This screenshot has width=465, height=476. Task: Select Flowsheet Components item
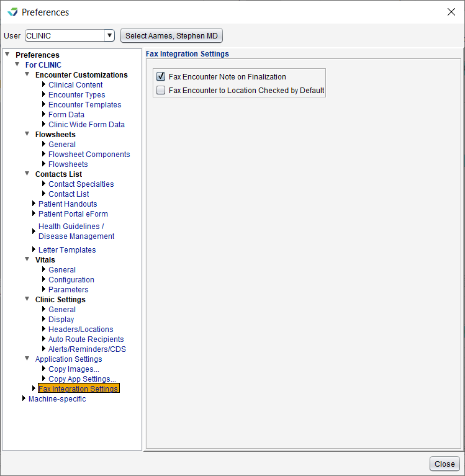[89, 155]
